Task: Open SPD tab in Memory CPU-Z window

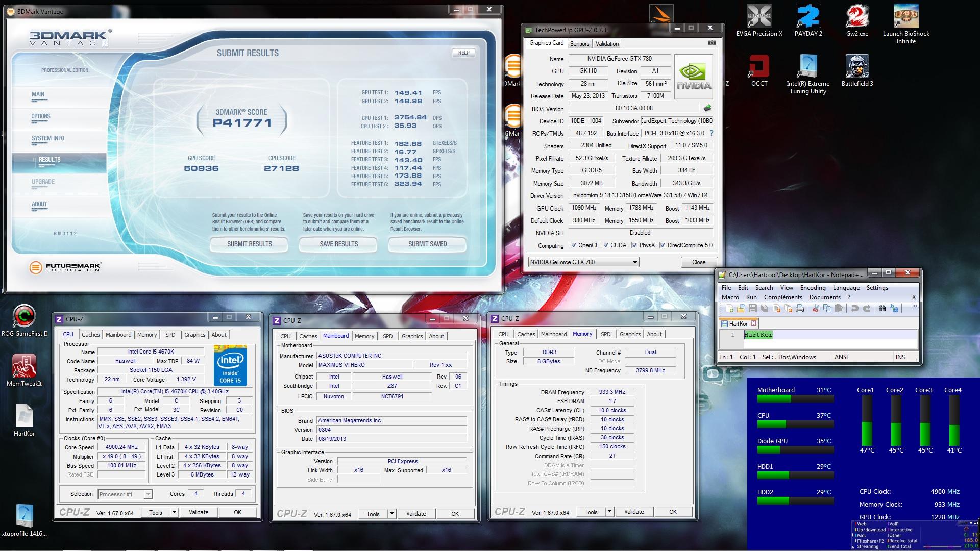Action: point(605,334)
